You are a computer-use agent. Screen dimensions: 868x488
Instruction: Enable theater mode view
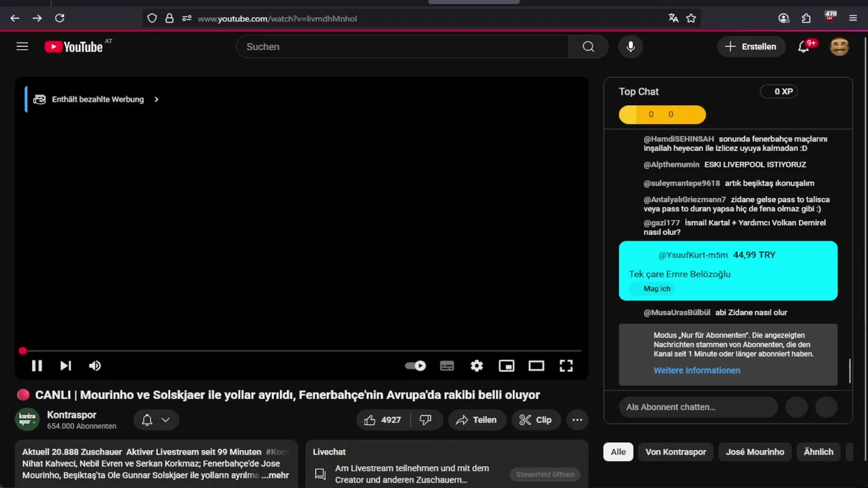click(x=536, y=365)
